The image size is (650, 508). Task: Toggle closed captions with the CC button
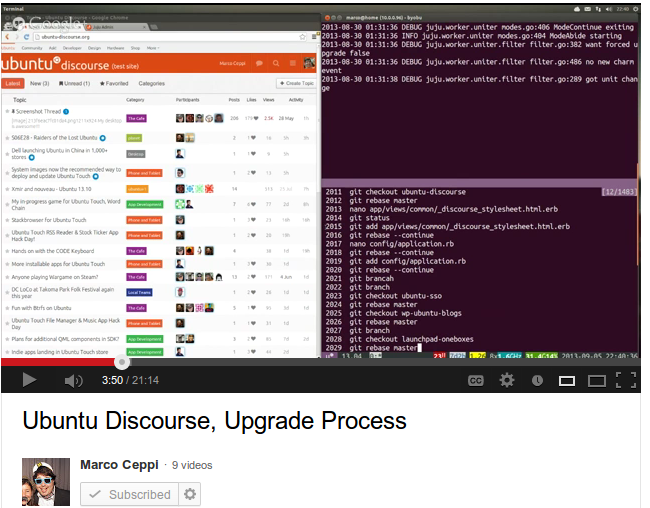475,380
